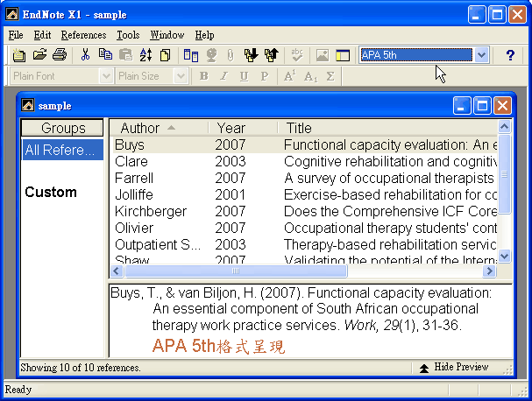Image resolution: width=532 pixels, height=401 pixels.
Task: Open the File menu
Action: [16, 35]
